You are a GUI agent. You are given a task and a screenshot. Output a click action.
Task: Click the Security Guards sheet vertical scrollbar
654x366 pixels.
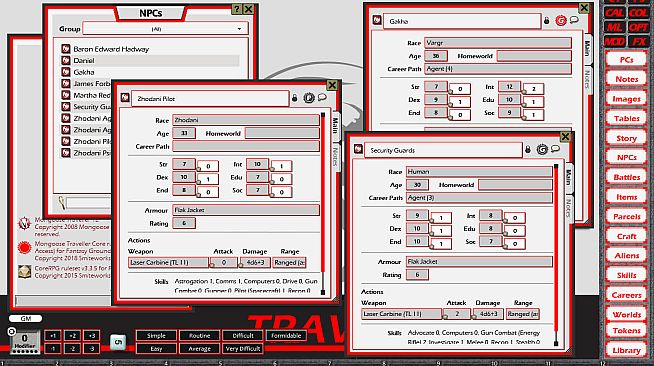(556, 255)
